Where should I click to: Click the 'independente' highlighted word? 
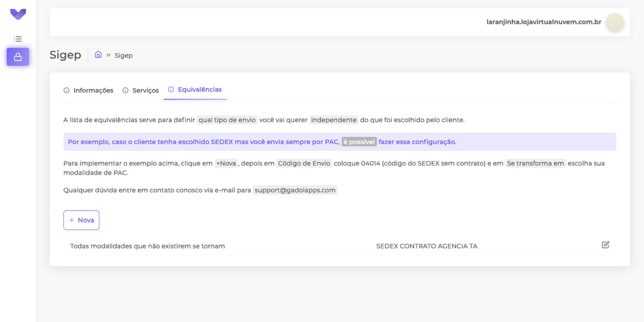pos(334,120)
